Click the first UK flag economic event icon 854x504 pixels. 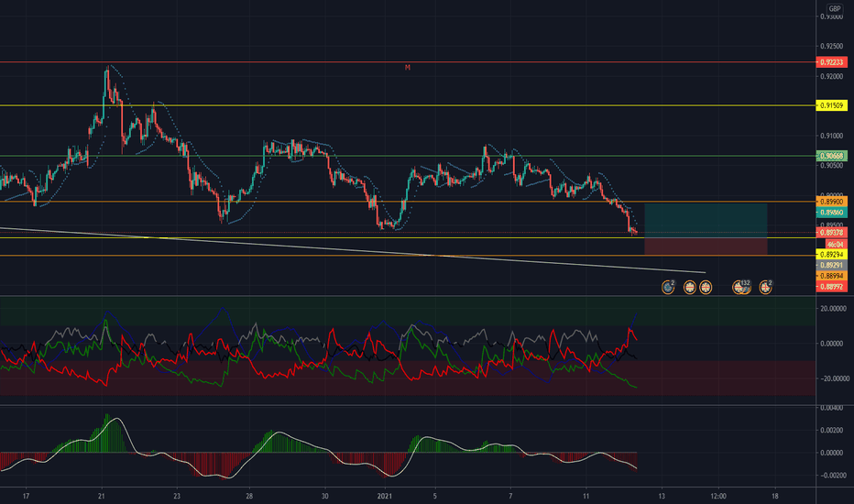tap(689, 287)
